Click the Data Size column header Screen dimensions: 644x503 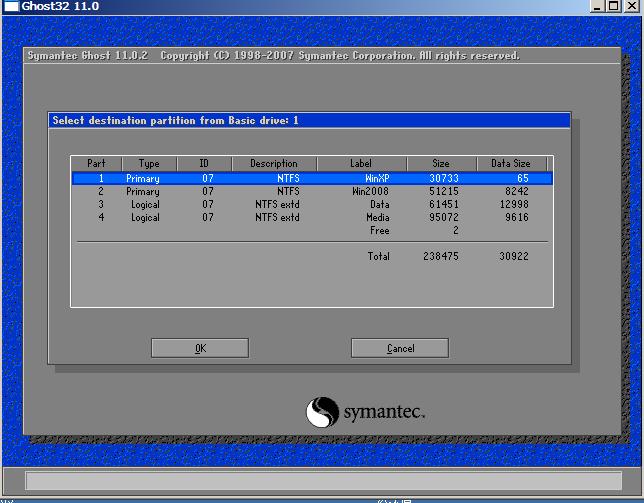511,163
